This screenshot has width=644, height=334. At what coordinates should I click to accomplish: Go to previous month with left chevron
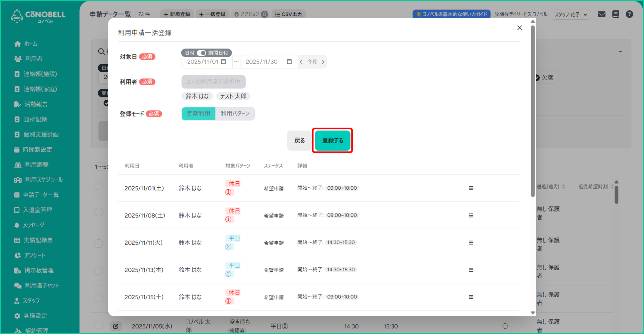pyautogui.click(x=301, y=62)
